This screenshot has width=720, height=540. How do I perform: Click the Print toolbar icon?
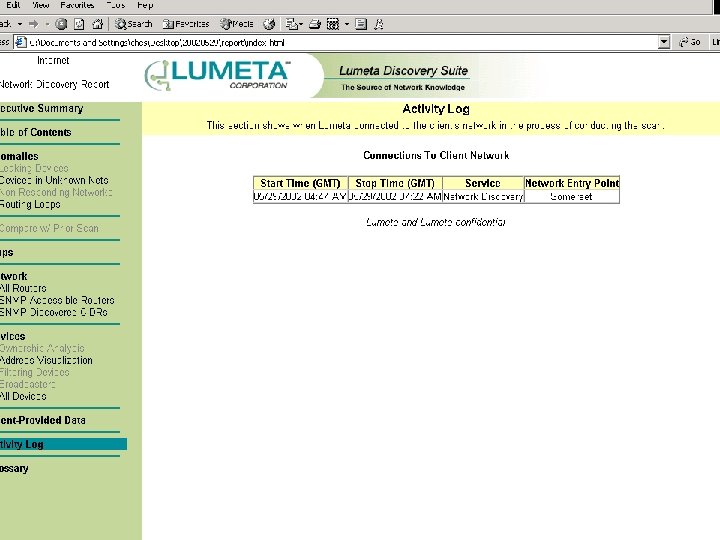(315, 24)
